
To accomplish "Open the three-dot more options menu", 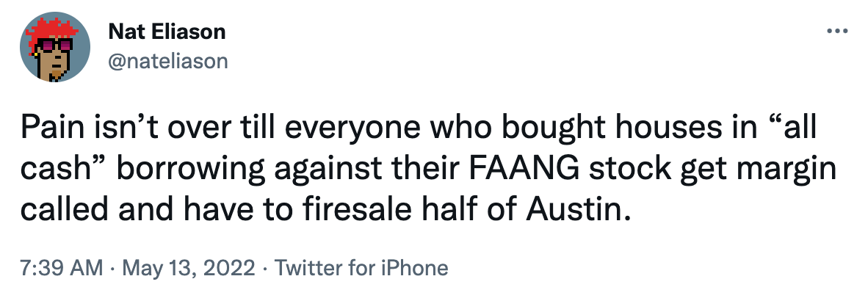I will tap(836, 31).
